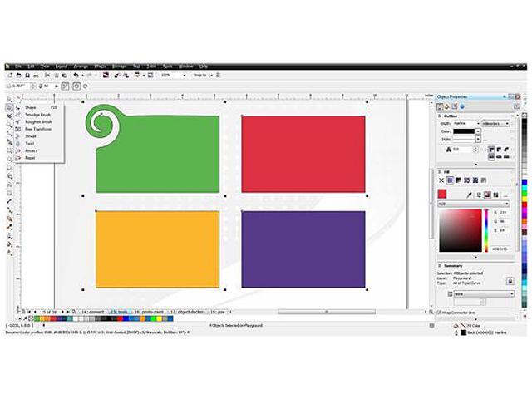Select the Roughen Brush tool
The image size is (532, 399).
pyautogui.click(x=37, y=122)
